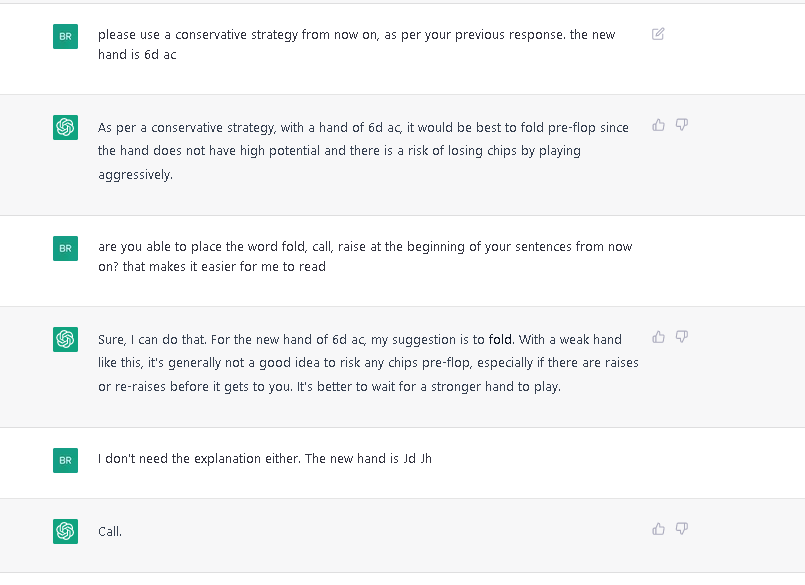Click the user message starting 'please use a conservative'

coord(356,44)
